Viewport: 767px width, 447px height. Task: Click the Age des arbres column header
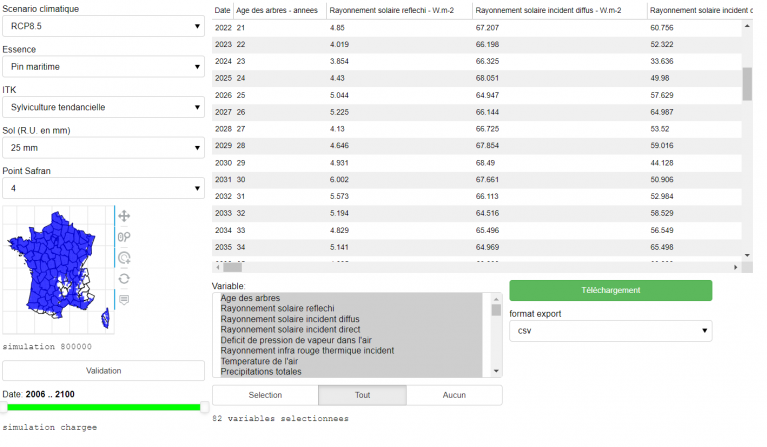277,10
